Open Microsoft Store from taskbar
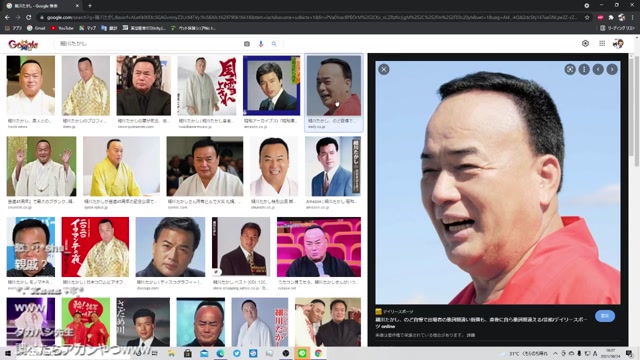The width and height of the screenshot is (640, 360). [x=187, y=353]
